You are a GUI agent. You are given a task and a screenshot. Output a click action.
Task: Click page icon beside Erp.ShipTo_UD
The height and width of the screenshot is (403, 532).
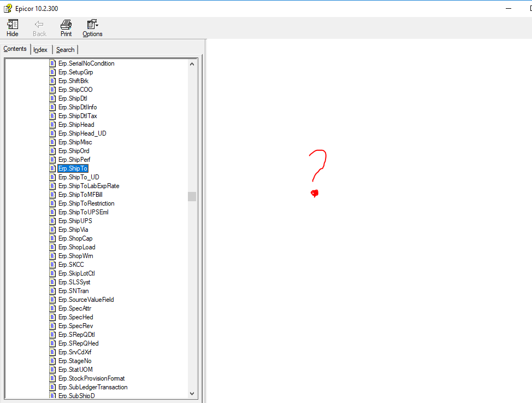(x=52, y=177)
